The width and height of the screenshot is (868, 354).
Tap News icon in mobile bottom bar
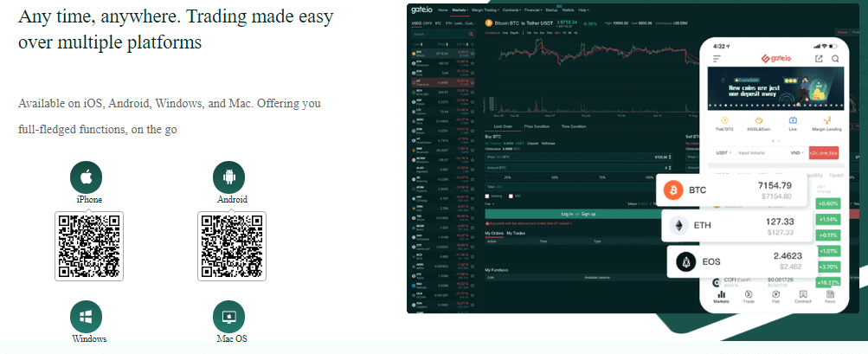click(830, 294)
